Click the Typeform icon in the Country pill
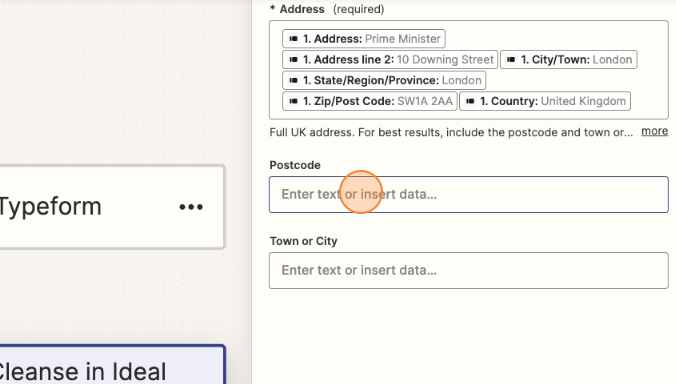The width and height of the screenshot is (676, 385). point(470,101)
